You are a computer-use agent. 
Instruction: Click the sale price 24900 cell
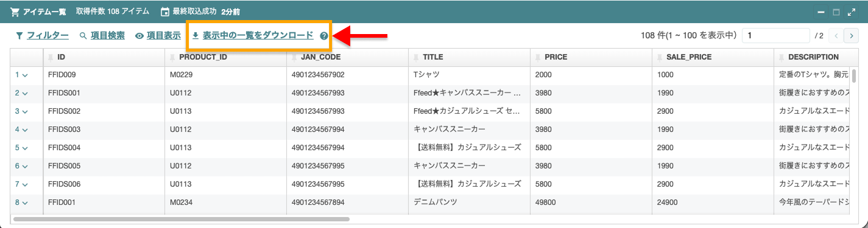pos(713,202)
